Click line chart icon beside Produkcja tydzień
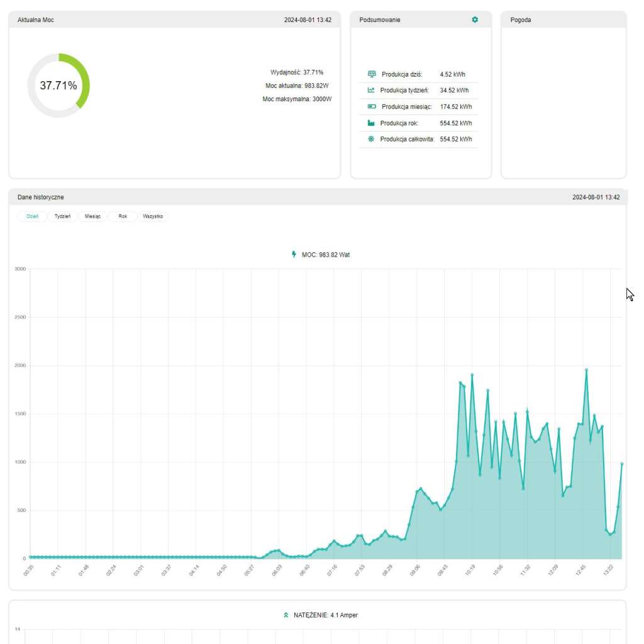The image size is (644, 644). point(371,91)
